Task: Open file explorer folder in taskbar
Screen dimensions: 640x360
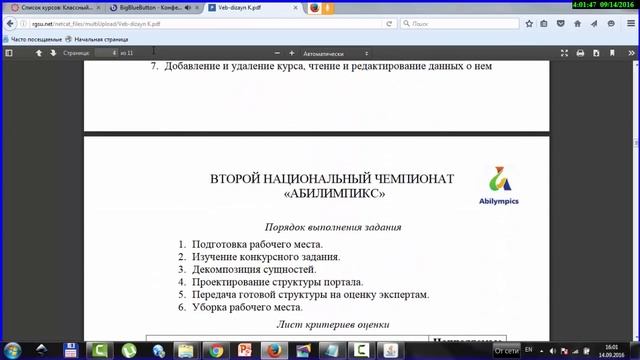Action: click(x=186, y=351)
